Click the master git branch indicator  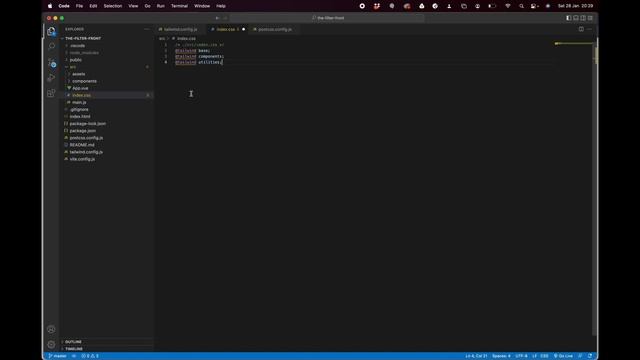(x=58, y=356)
